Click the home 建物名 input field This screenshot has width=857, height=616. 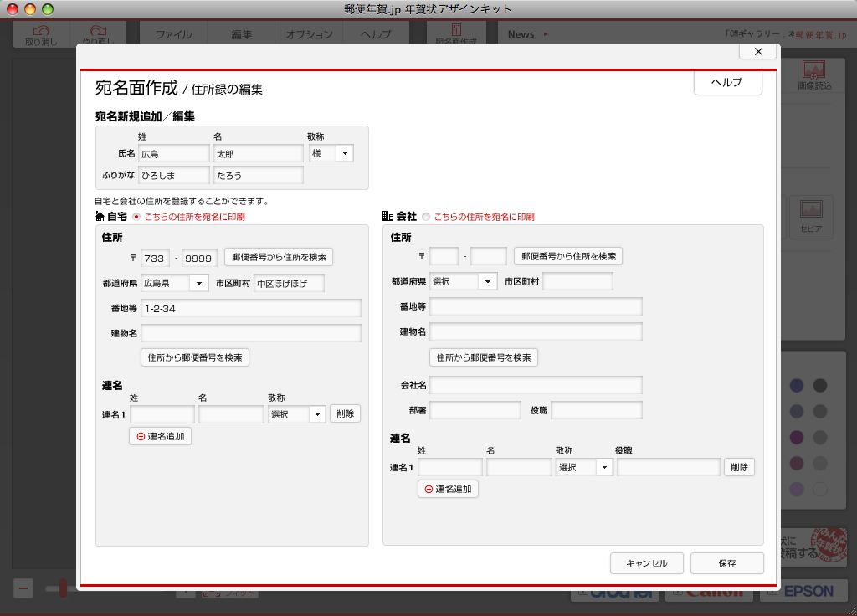pos(250,333)
